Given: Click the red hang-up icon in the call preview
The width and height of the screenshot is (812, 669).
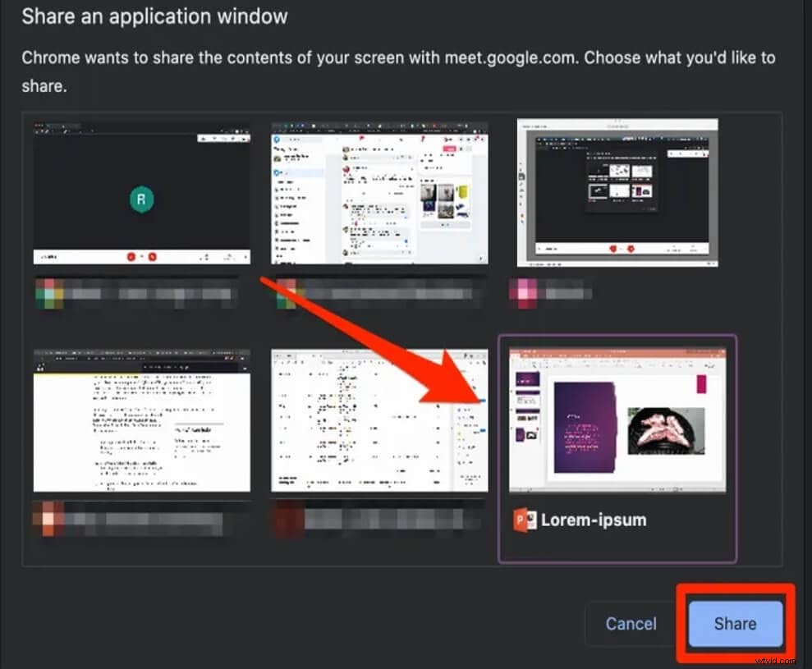Looking at the screenshot, I should 151,257.
